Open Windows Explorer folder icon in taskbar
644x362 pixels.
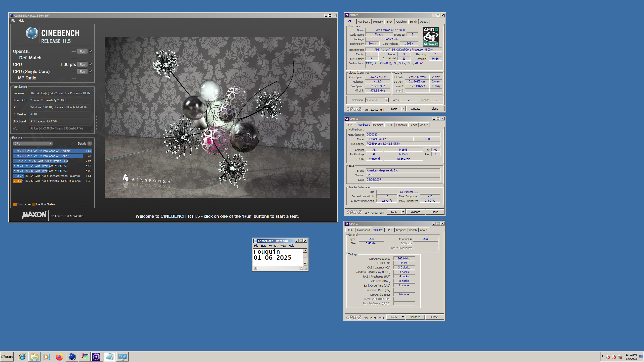[34, 356]
